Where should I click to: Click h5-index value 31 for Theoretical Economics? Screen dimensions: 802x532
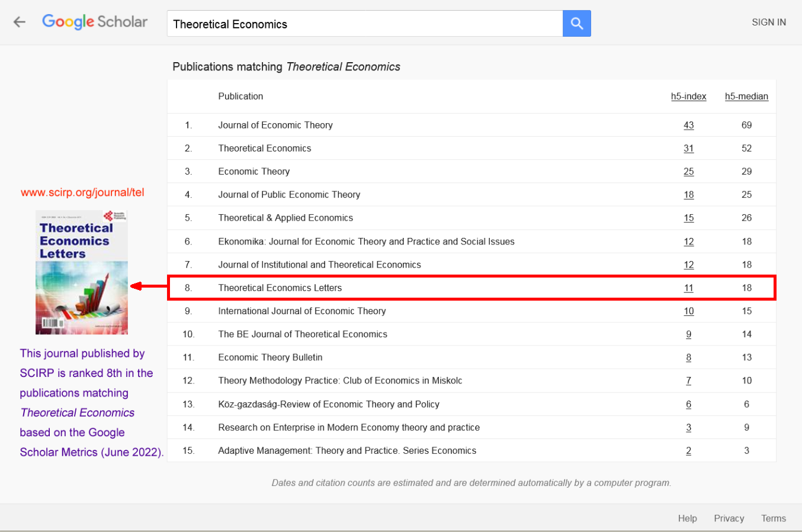(688, 148)
